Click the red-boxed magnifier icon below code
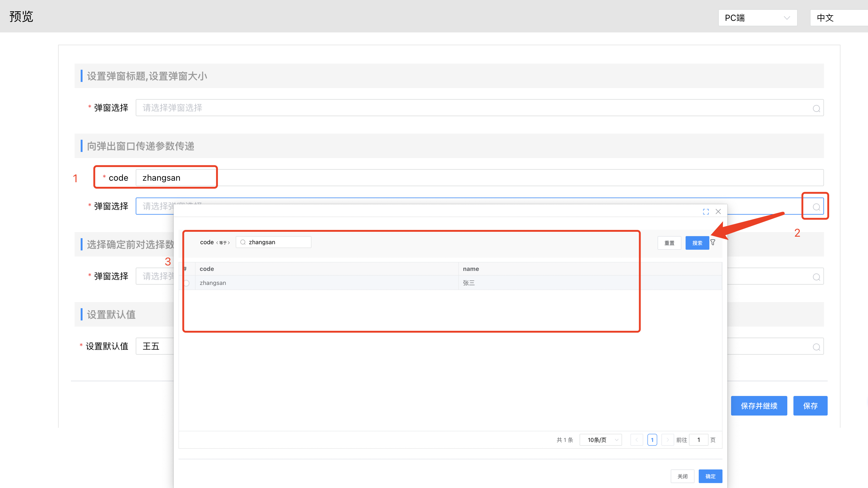The width and height of the screenshot is (868, 488). coord(816,207)
